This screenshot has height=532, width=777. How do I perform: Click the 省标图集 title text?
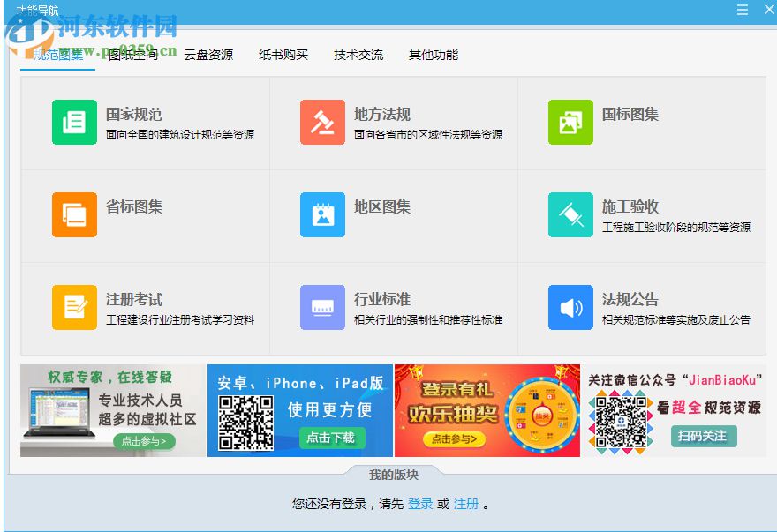click(134, 206)
